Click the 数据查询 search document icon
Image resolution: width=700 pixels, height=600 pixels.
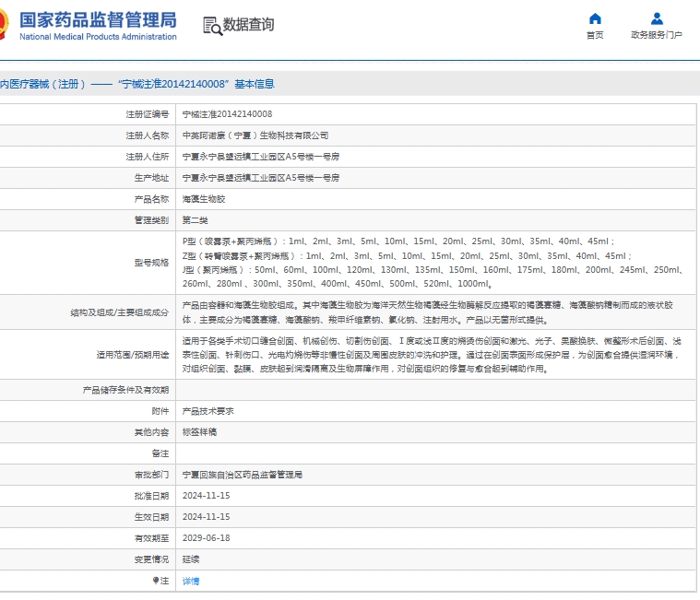tap(212, 26)
